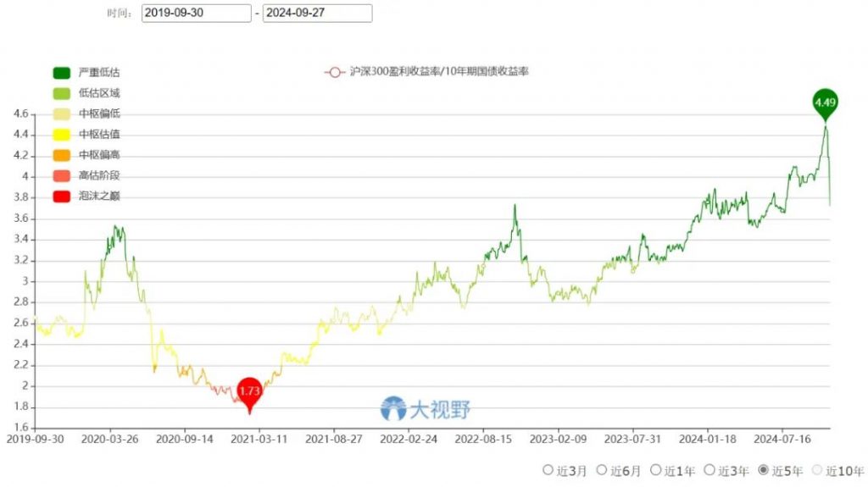Click the 中枢偏低 pale yellow legend swatch
The width and height of the screenshot is (868, 487).
[61, 114]
